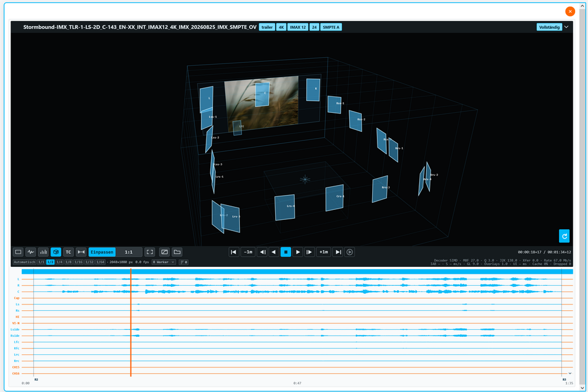Click the SMPTE A tag
The height and width of the screenshot is (392, 588).
pyautogui.click(x=331, y=27)
